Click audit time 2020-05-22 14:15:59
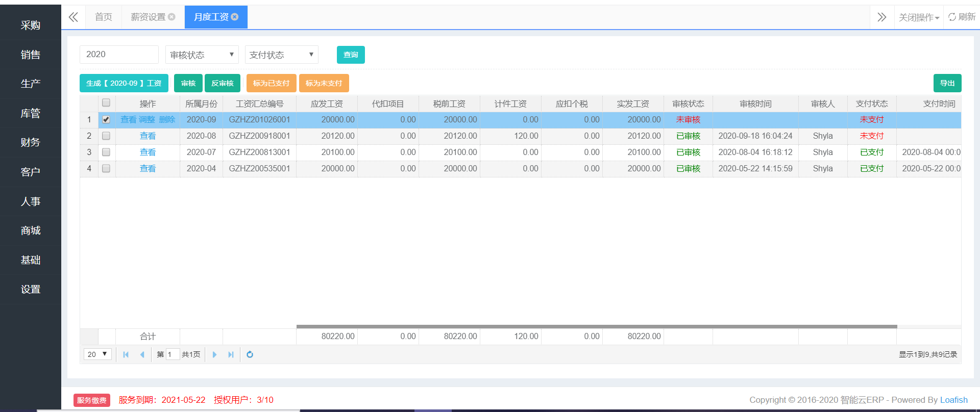Image resolution: width=980 pixels, height=412 pixels. 755,168
